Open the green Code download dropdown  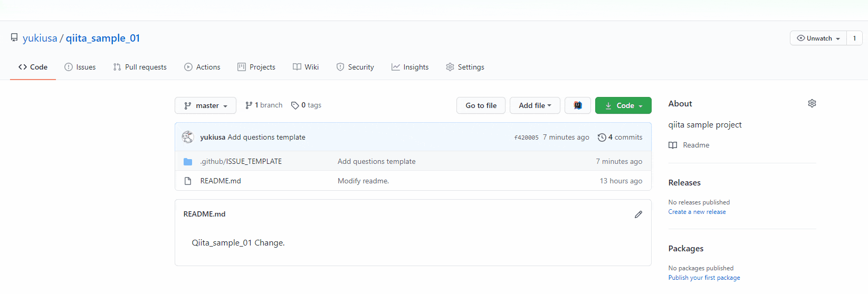(623, 105)
